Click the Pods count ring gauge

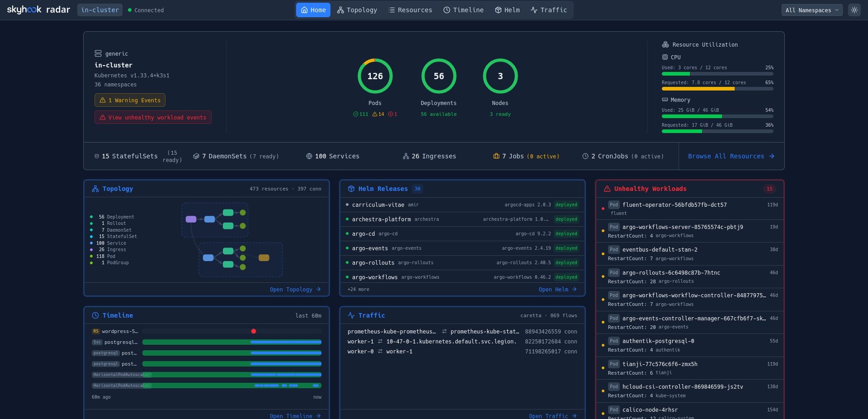tap(375, 76)
